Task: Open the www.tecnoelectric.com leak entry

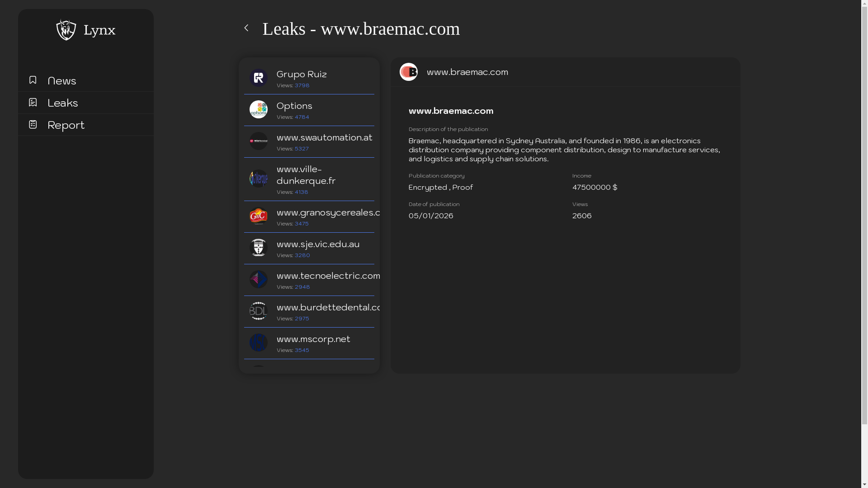Action: [x=328, y=276]
